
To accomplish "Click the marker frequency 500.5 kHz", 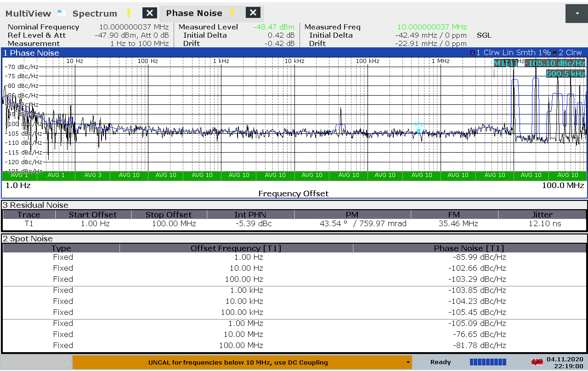I will [565, 74].
